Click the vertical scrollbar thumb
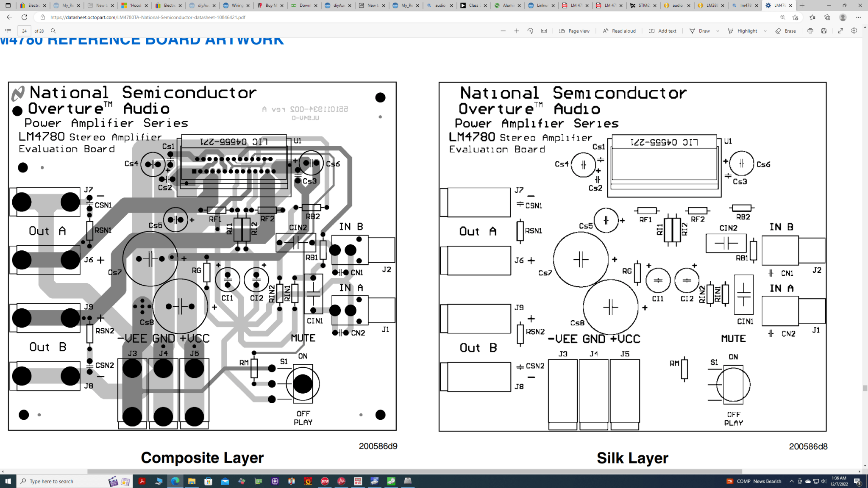The image size is (868, 488). [x=865, y=388]
